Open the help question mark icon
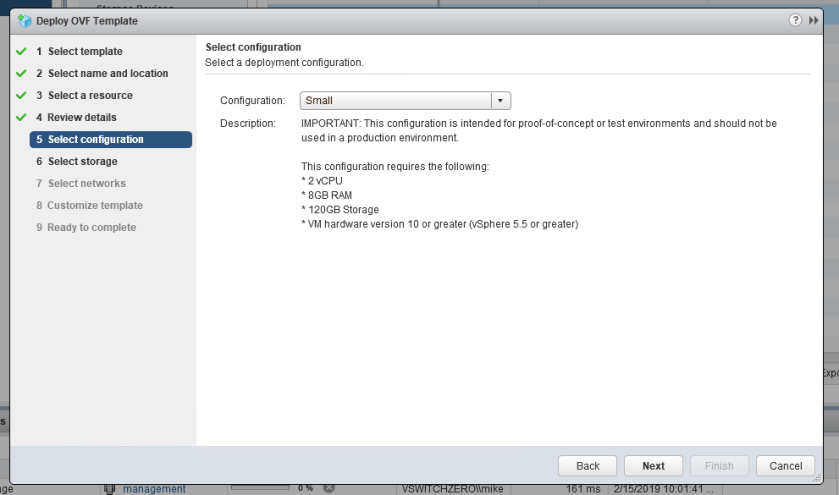This screenshot has height=495, width=839. [795, 20]
